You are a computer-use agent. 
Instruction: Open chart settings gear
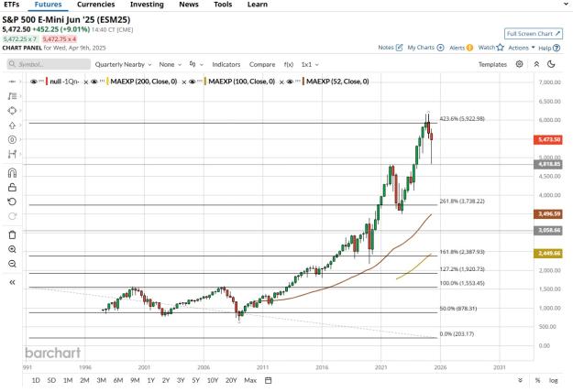(x=519, y=64)
